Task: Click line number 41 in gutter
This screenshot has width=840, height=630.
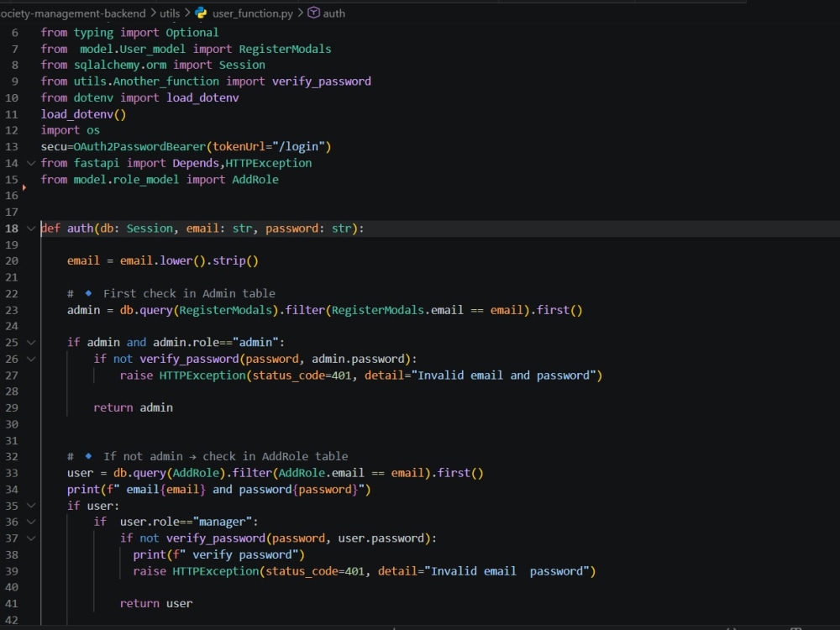Action: [12, 604]
